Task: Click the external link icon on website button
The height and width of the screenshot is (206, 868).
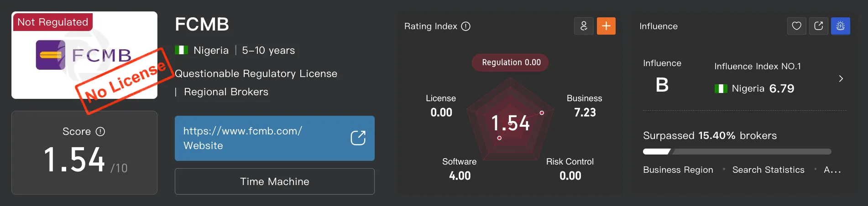Action: (358, 138)
